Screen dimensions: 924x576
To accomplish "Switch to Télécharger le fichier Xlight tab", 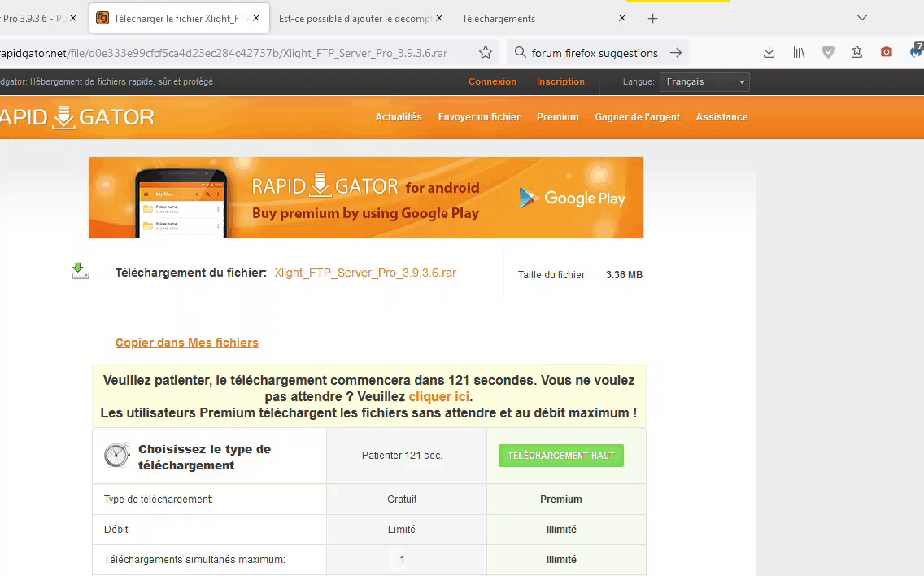I will coord(181,18).
